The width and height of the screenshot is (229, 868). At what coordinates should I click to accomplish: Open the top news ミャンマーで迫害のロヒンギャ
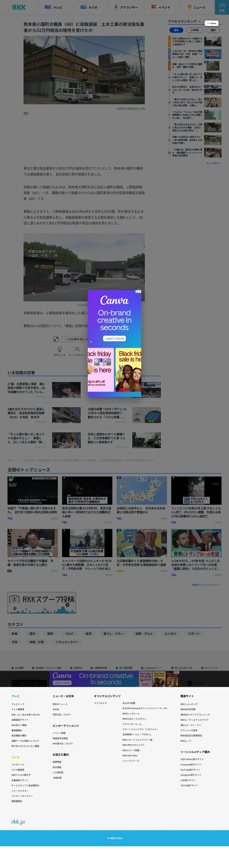click(87, 565)
